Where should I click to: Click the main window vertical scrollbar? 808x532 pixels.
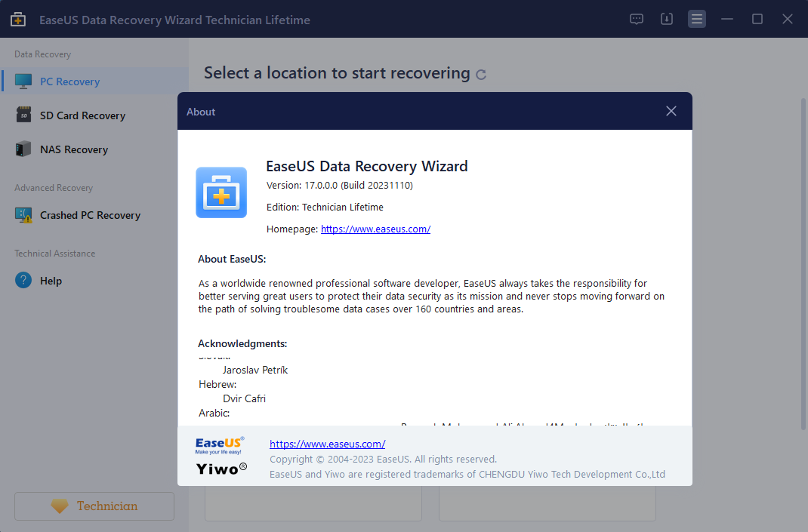(x=803, y=263)
